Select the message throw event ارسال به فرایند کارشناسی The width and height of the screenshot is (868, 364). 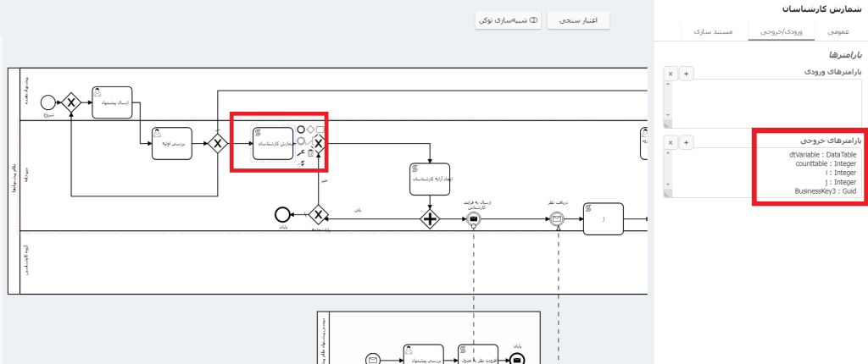pos(473,219)
